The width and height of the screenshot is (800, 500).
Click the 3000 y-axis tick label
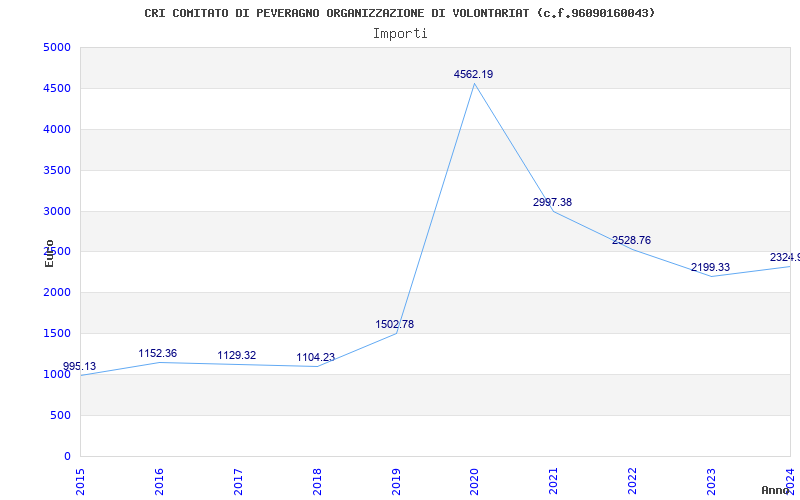[x=57, y=211]
